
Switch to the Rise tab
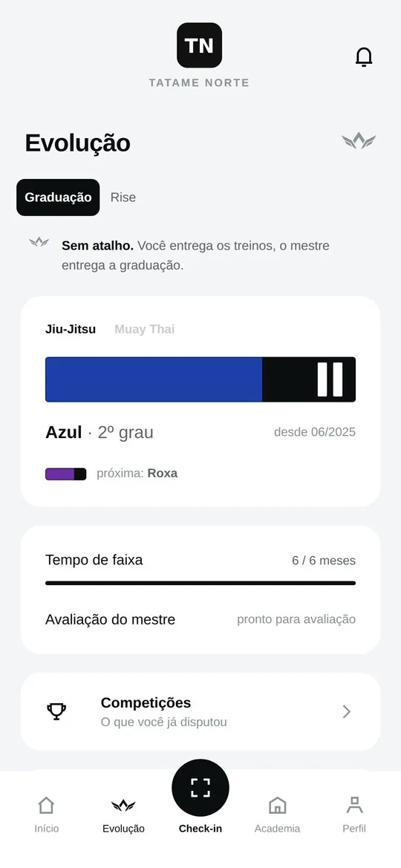pyautogui.click(x=123, y=198)
